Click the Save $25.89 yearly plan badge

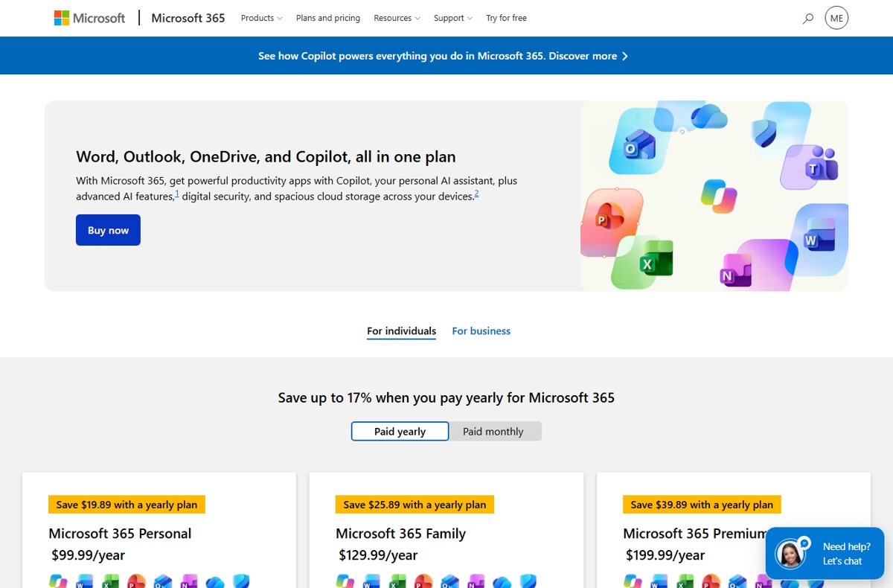415,505
